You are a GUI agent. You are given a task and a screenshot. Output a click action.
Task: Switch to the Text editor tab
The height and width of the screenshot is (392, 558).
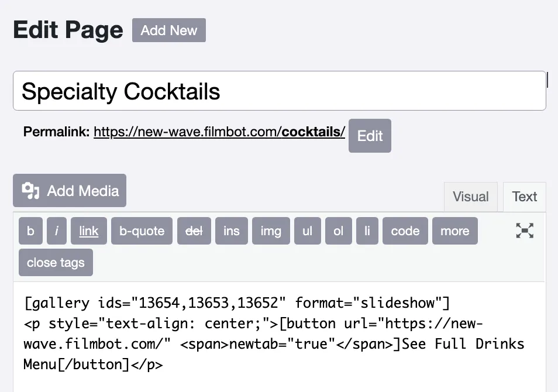tap(524, 197)
